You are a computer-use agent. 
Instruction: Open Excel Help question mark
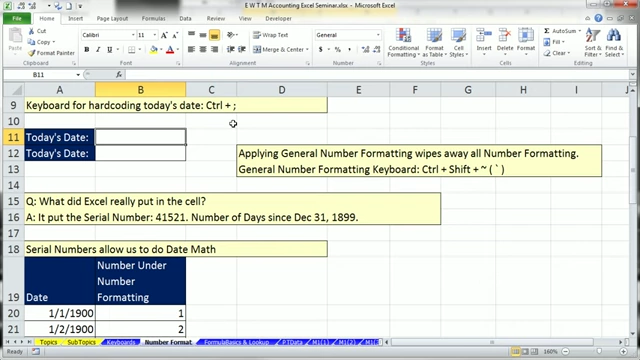(598, 18)
